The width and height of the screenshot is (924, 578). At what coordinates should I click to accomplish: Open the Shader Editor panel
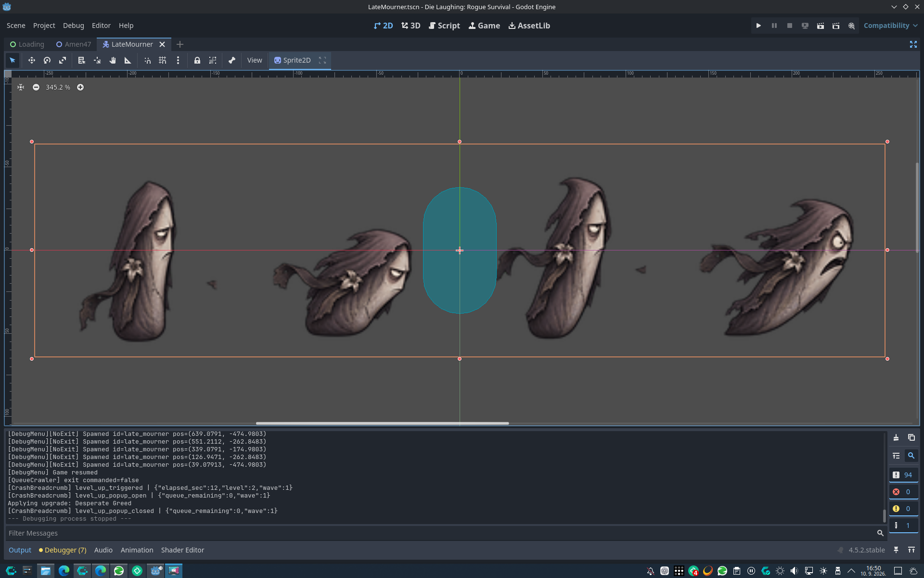point(182,550)
